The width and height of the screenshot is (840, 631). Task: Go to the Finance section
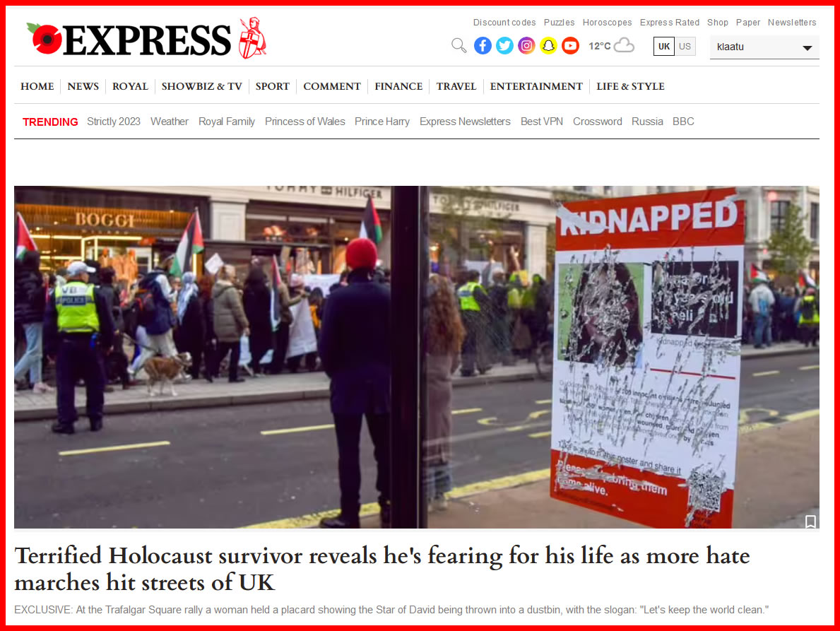tap(398, 86)
